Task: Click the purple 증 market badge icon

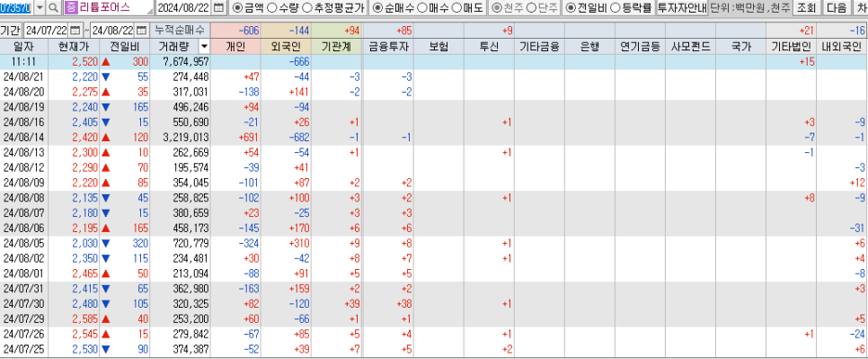Action: 71,8
